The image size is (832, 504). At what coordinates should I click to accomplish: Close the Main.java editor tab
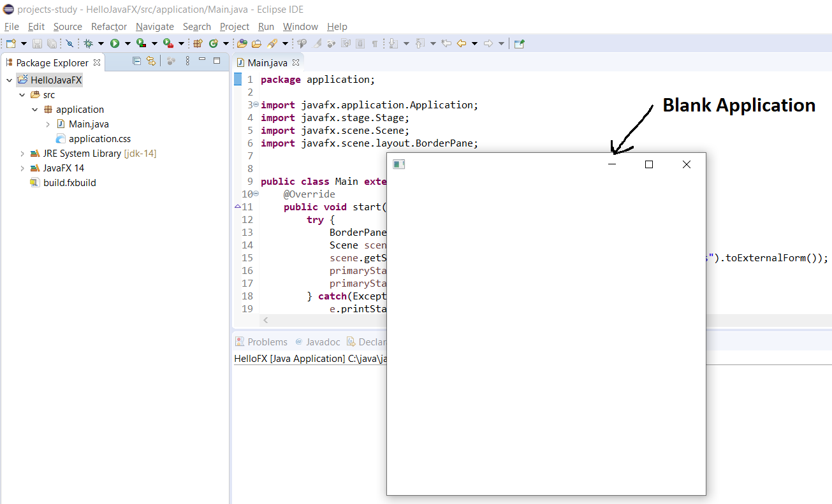coord(296,62)
